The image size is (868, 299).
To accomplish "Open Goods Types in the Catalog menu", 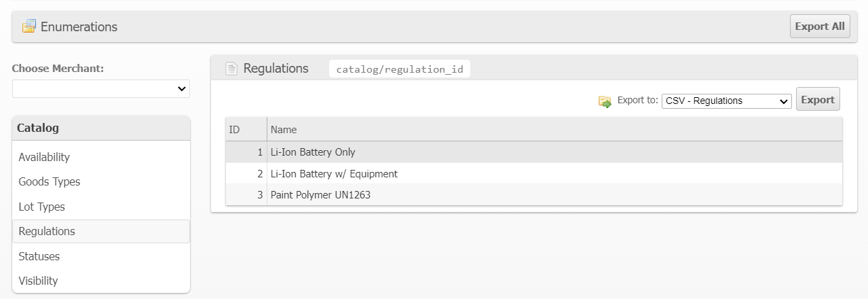I will (50, 181).
